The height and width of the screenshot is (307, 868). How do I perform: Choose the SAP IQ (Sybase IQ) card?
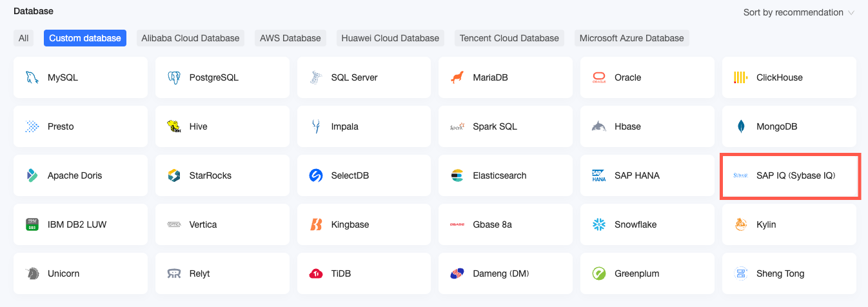[x=789, y=175]
